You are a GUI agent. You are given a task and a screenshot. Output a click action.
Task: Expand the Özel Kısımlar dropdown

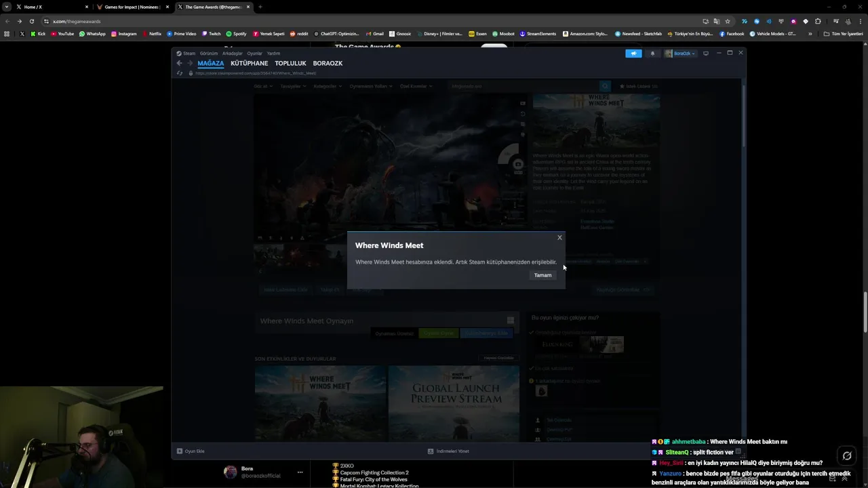(416, 86)
